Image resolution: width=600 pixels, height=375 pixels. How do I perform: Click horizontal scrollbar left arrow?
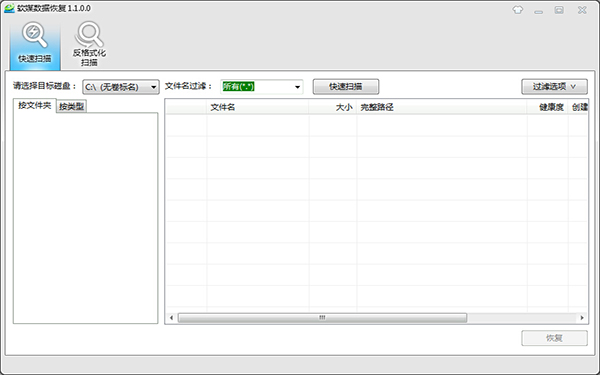pyautogui.click(x=171, y=318)
